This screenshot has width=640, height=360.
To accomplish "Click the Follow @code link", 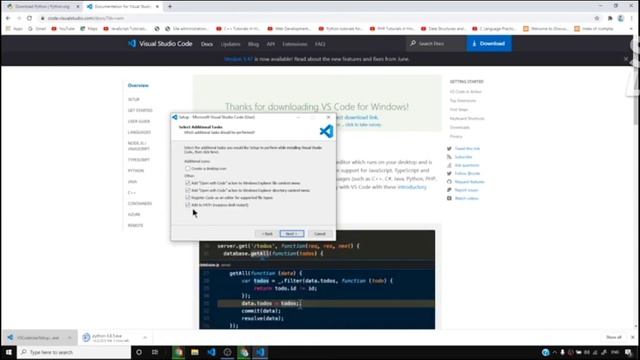I will [x=467, y=173].
